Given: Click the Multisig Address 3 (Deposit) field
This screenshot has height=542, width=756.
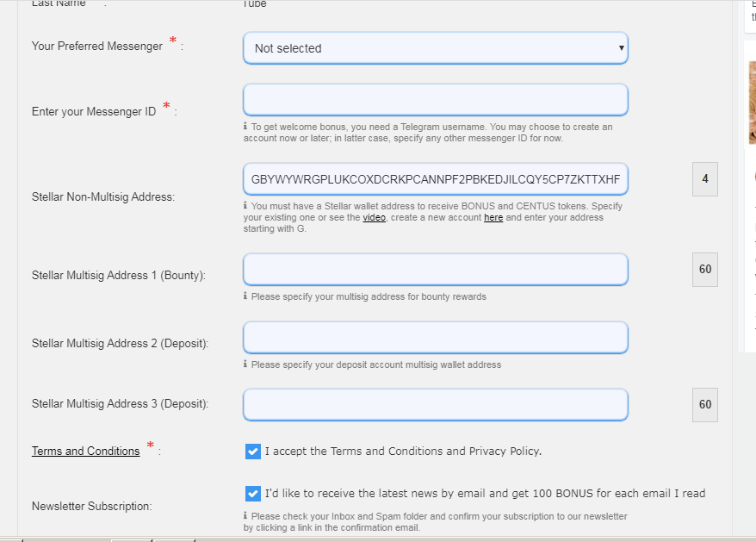Looking at the screenshot, I should 435,405.
